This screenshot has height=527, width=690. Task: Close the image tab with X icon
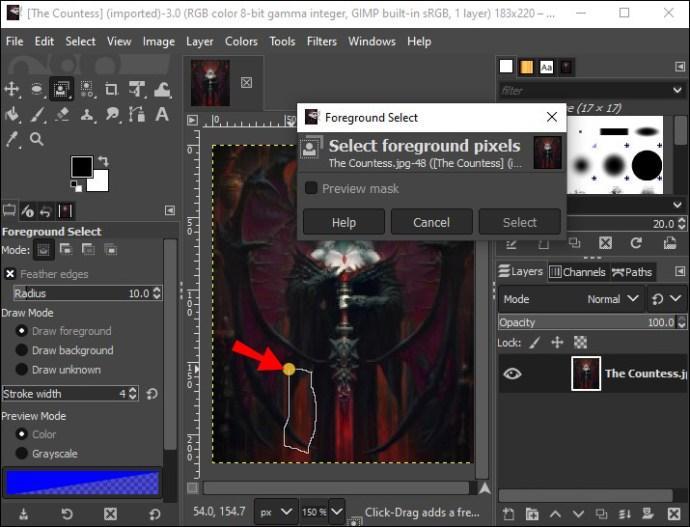click(246, 82)
